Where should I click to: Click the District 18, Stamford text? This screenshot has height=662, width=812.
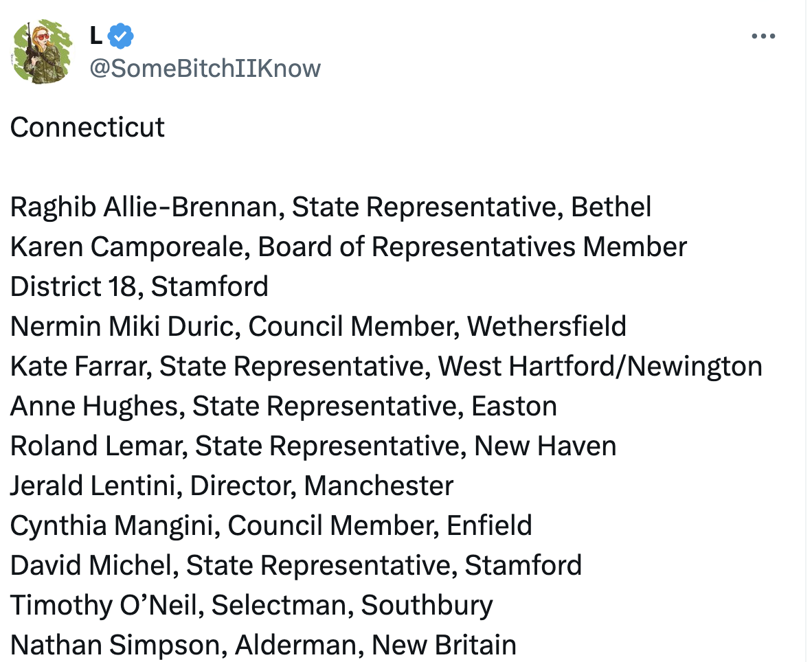point(139,287)
